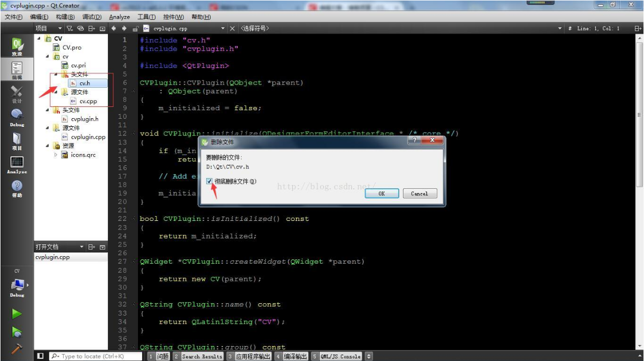Split the Open Documents (打开文档) panel

pyautogui.click(x=92, y=247)
